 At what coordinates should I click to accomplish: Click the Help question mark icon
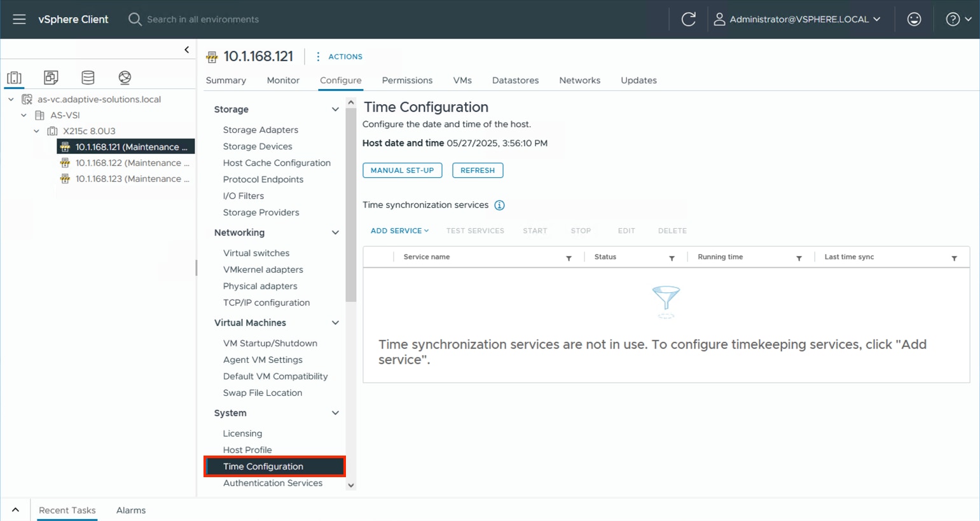951,19
